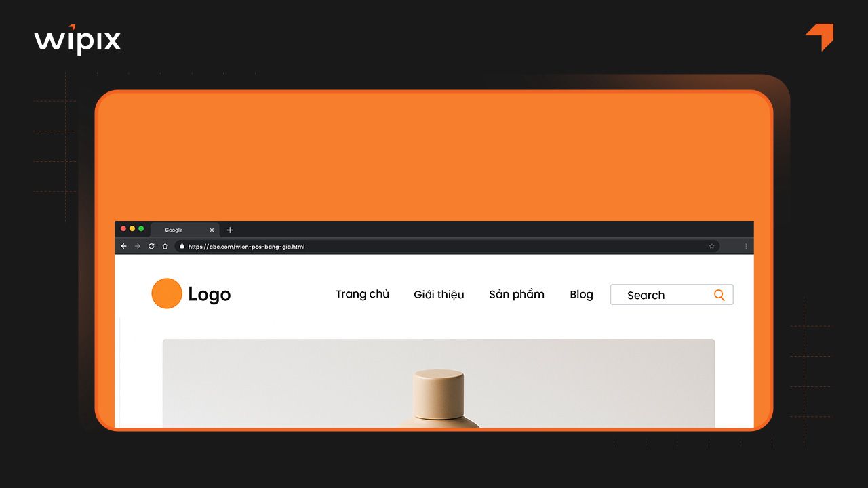Click the home icon in the browser toolbar

[x=165, y=246]
